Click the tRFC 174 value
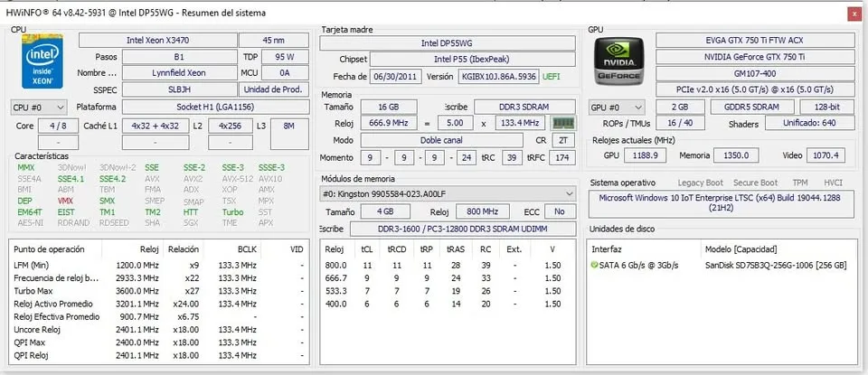The width and height of the screenshot is (868, 375). (x=562, y=157)
